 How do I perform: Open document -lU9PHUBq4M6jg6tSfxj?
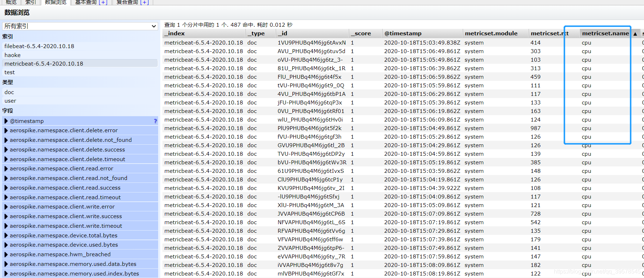(x=308, y=196)
